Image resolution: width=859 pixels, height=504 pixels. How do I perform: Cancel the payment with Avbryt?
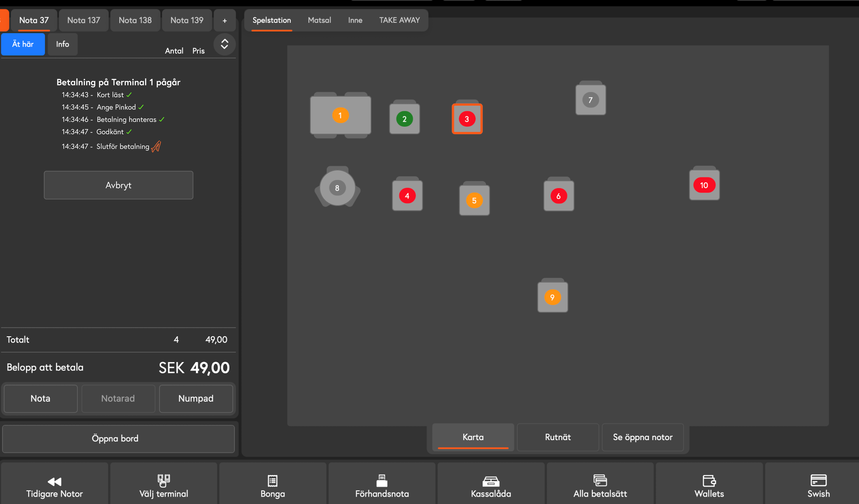[118, 185]
